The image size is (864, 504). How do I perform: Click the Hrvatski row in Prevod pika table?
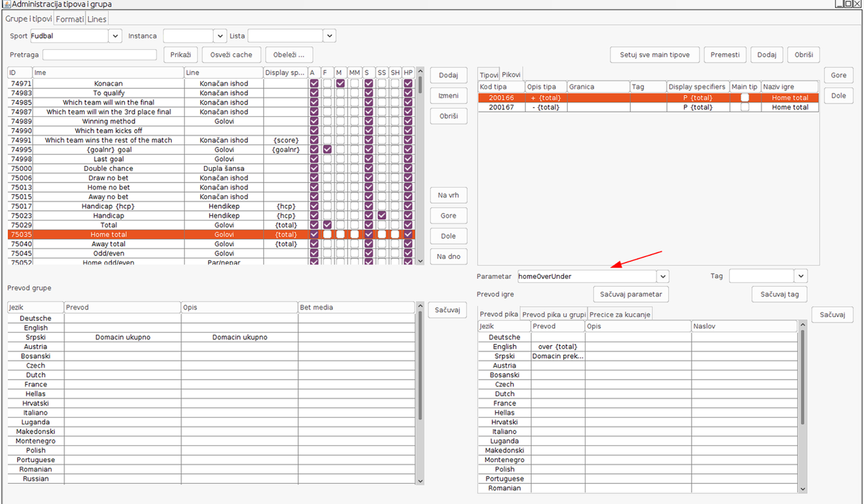pos(637,423)
